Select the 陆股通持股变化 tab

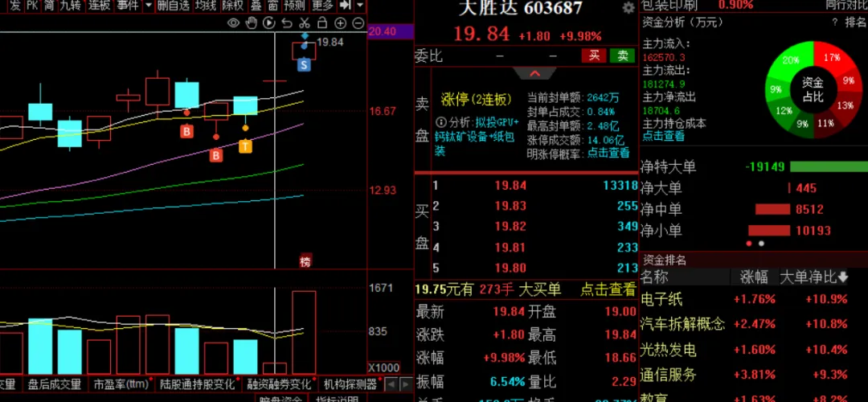(x=199, y=384)
